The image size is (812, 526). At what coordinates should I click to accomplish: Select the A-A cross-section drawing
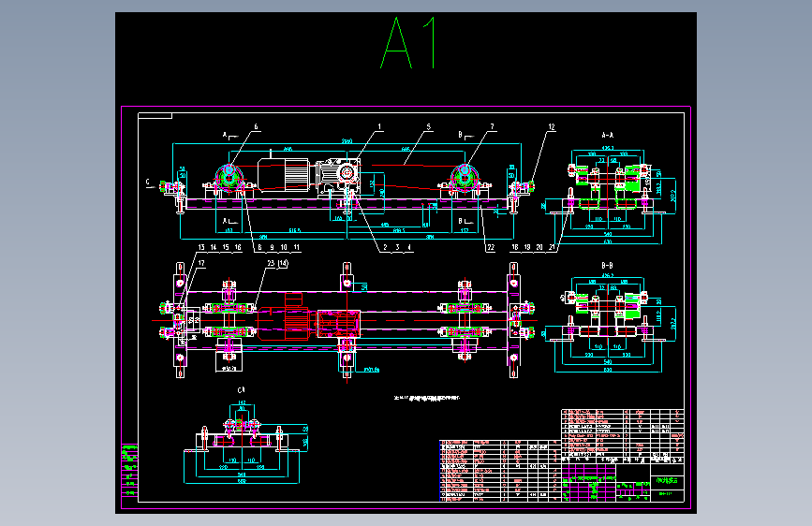[610, 196]
